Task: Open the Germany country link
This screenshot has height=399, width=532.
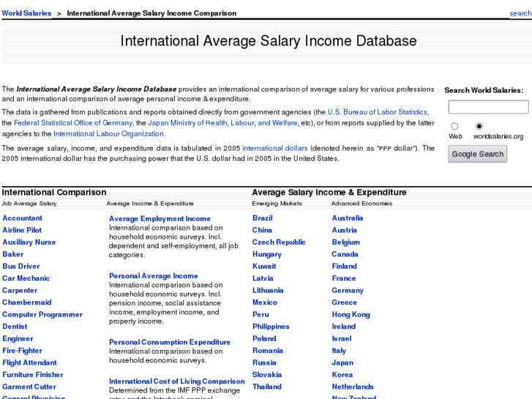Action: (348, 291)
